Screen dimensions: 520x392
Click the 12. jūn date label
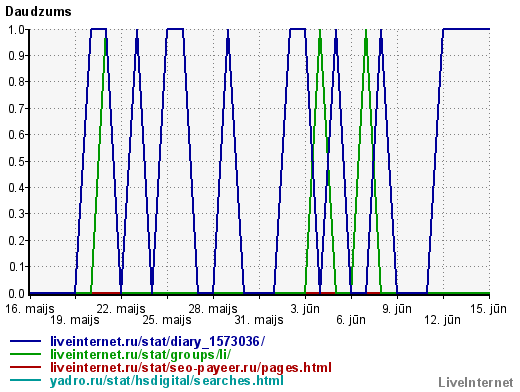click(x=442, y=320)
